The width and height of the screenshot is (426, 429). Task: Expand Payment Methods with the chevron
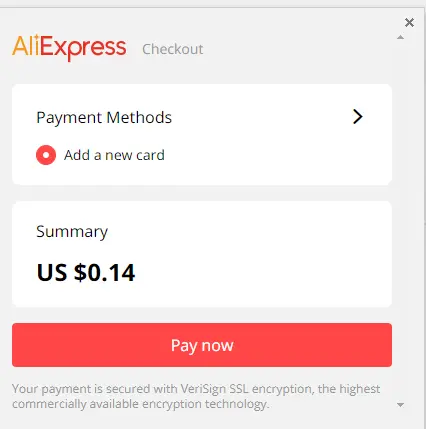(x=357, y=117)
